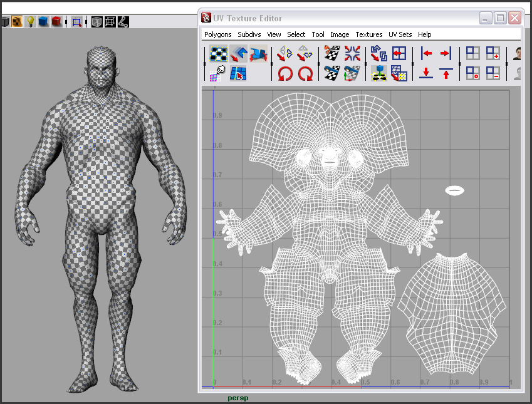Align UVs to the top
Viewport: 532px width, 404px height.
446,73
